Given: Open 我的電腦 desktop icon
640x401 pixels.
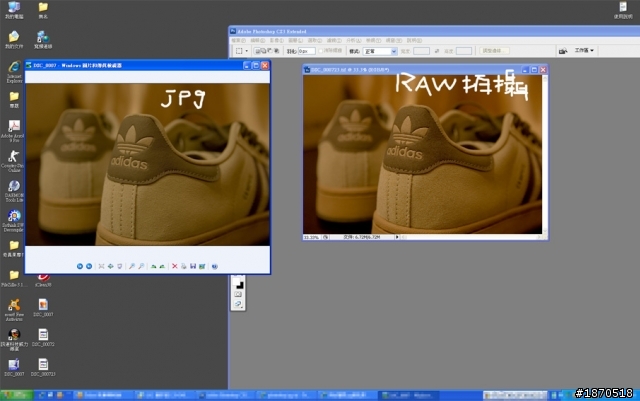Looking at the screenshot, I should [14, 10].
